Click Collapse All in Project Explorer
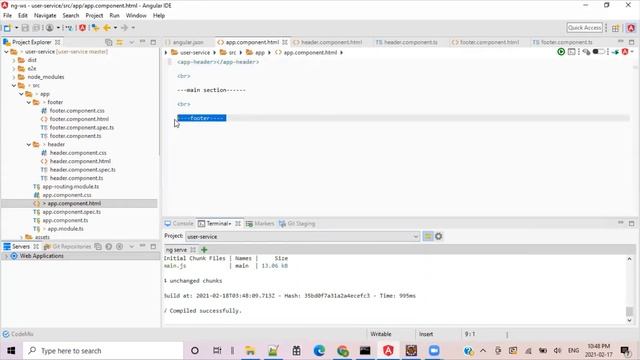640x360 pixels. [x=109, y=42]
